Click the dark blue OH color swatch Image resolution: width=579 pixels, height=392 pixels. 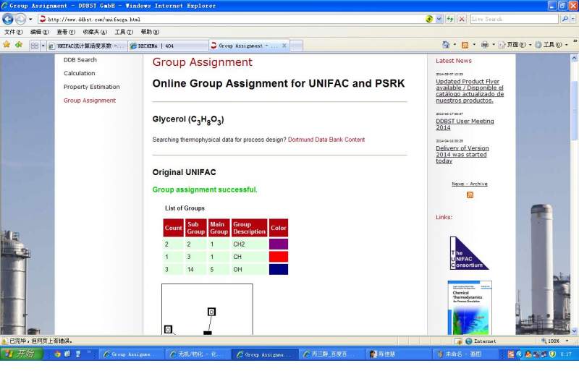click(x=279, y=269)
